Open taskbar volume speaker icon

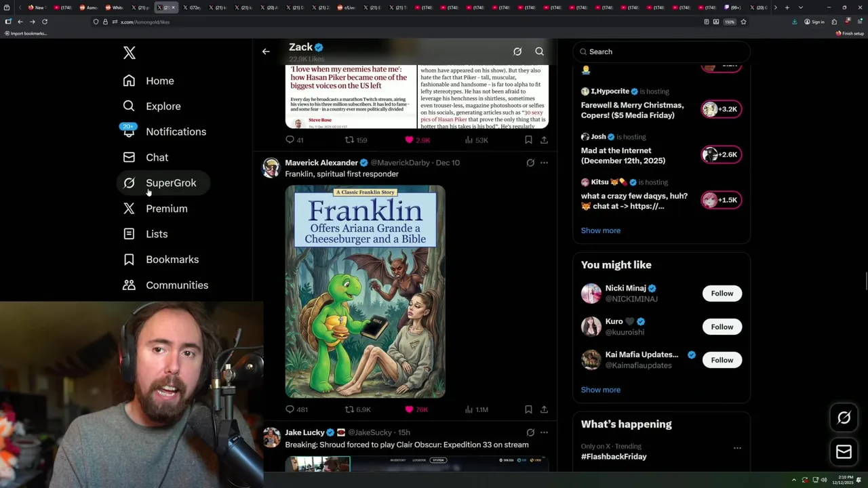click(x=824, y=480)
